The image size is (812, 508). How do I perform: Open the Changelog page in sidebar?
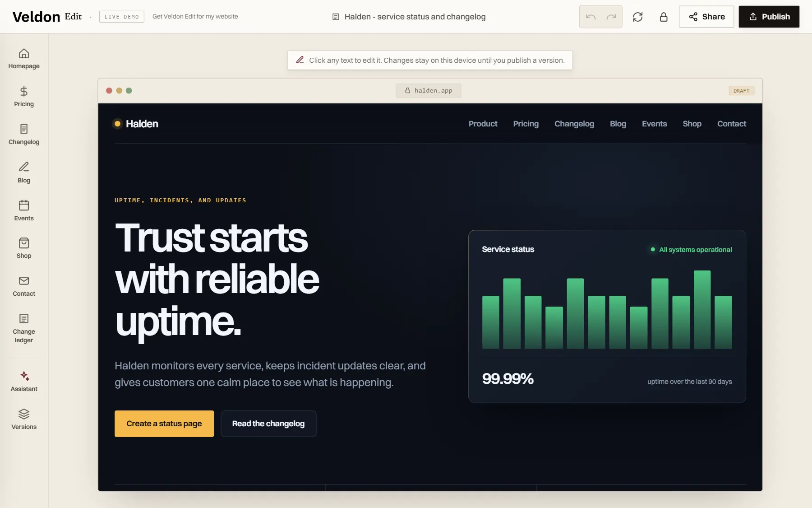pyautogui.click(x=24, y=135)
